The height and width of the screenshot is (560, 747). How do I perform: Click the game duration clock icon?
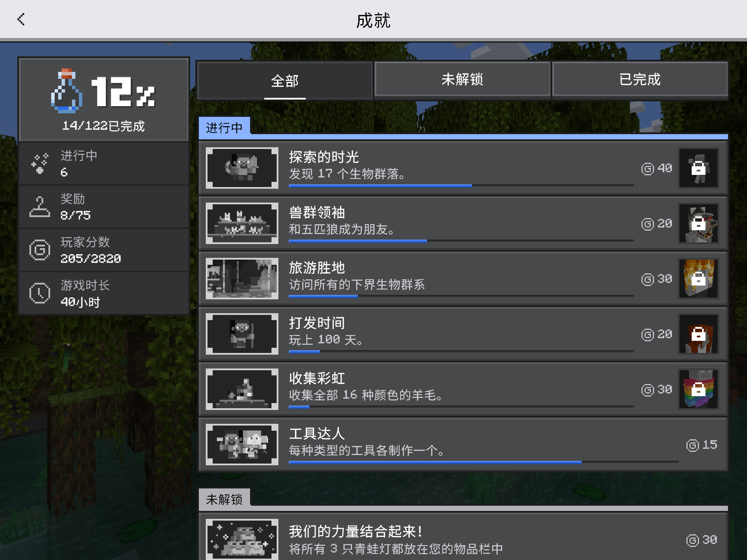tap(40, 293)
